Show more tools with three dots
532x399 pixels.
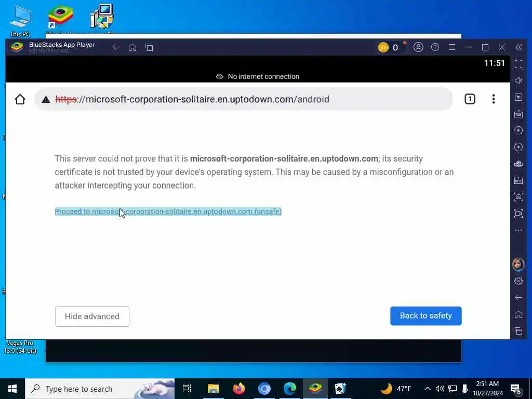(x=518, y=230)
